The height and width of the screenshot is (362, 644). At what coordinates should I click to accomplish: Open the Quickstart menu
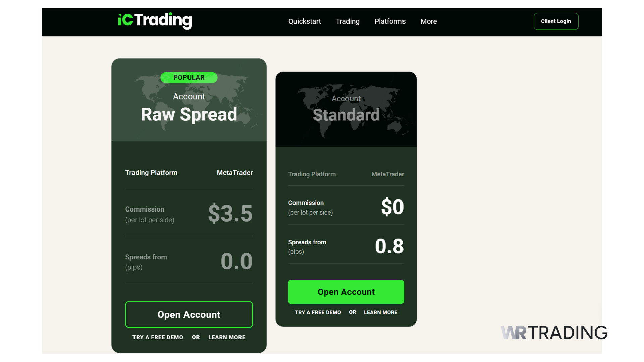[x=305, y=21]
